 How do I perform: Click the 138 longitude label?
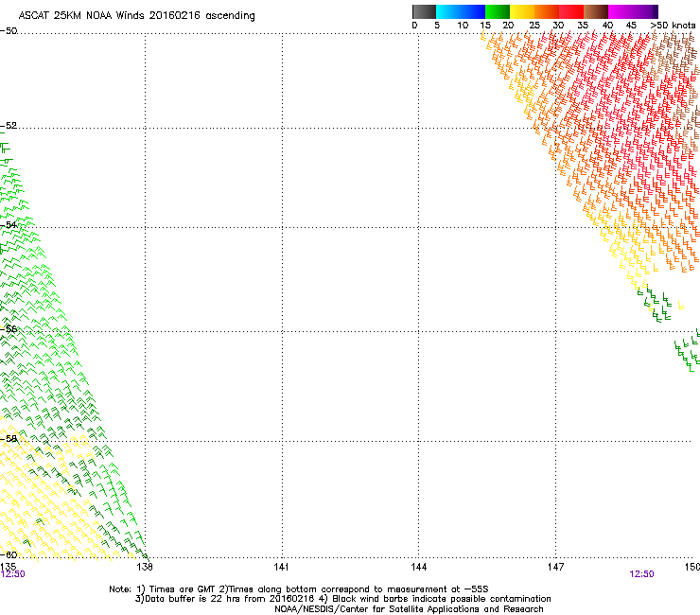pyautogui.click(x=145, y=567)
